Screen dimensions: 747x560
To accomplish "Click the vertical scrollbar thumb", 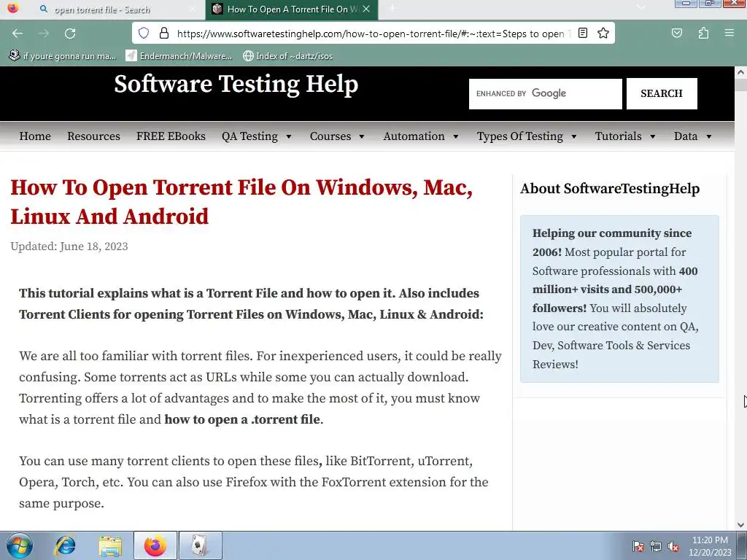I will click(x=740, y=85).
